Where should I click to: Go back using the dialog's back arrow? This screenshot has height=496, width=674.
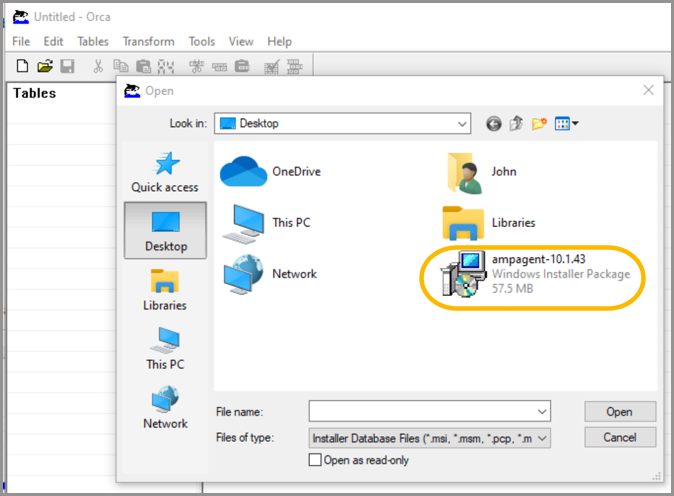pyautogui.click(x=493, y=124)
